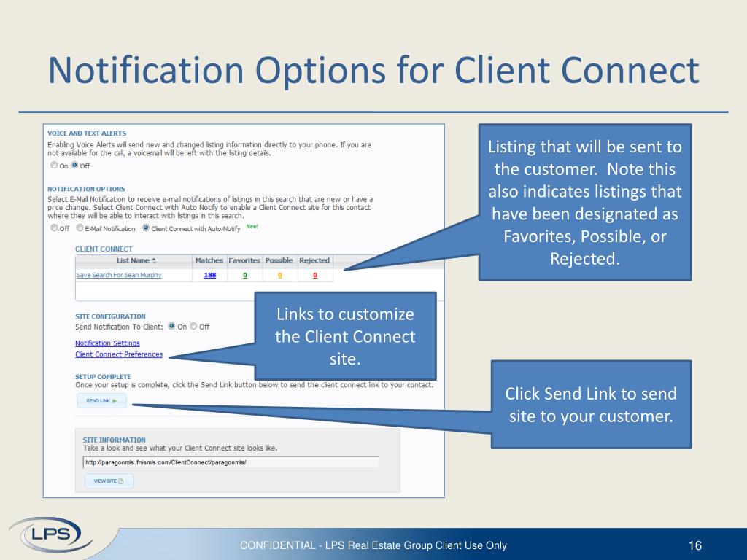This screenshot has width=747, height=560.
Task: Click the Site Configuration heading
Action: point(110,316)
